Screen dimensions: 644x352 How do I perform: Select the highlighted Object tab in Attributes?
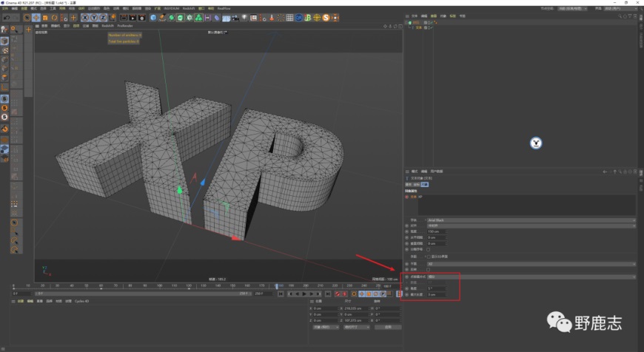425,185
